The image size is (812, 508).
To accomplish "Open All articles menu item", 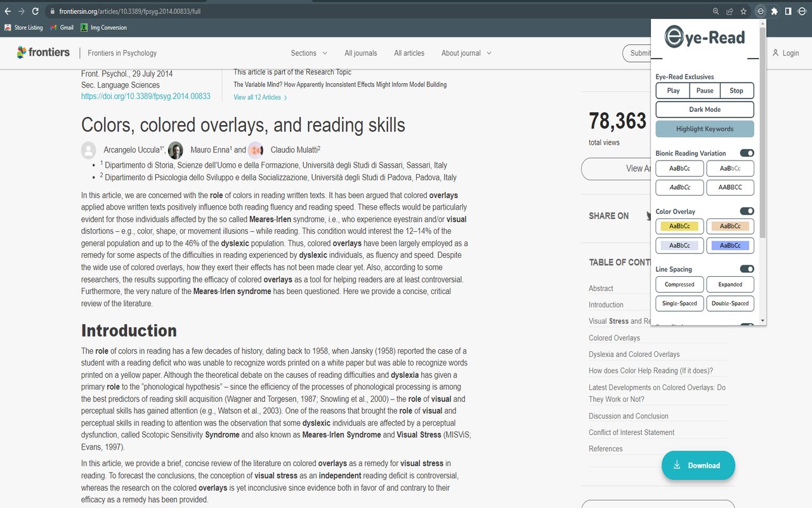I will point(409,53).
